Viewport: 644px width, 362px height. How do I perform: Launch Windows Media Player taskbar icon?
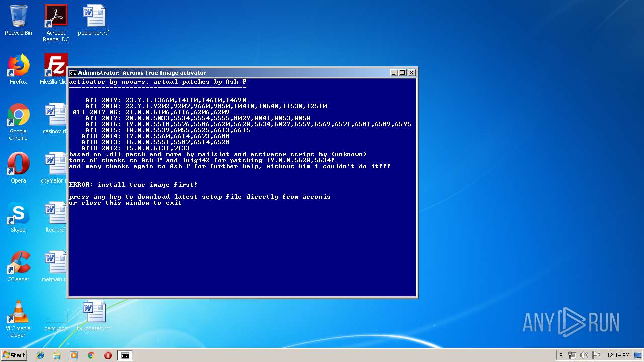pyautogui.click(x=74, y=355)
